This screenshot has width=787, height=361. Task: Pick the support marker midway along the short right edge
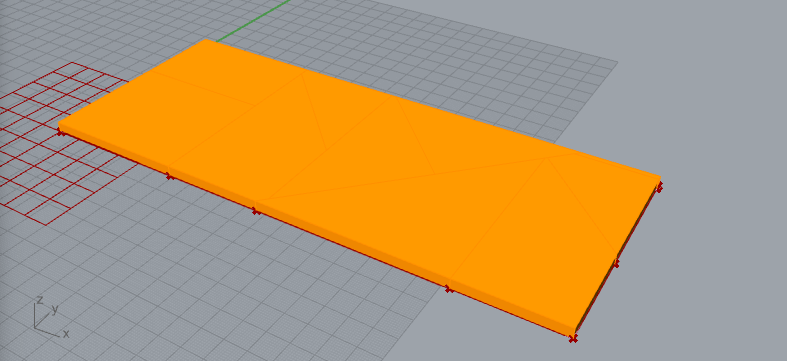click(616, 264)
